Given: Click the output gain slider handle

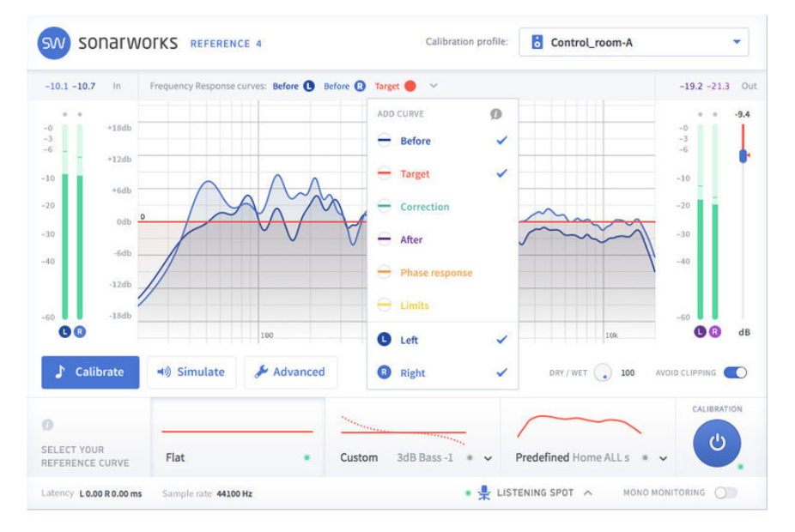Looking at the screenshot, I should tap(743, 155).
